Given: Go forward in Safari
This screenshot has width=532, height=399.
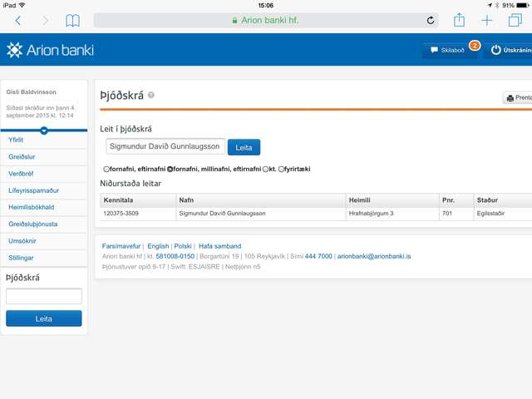Looking at the screenshot, I should [45, 21].
